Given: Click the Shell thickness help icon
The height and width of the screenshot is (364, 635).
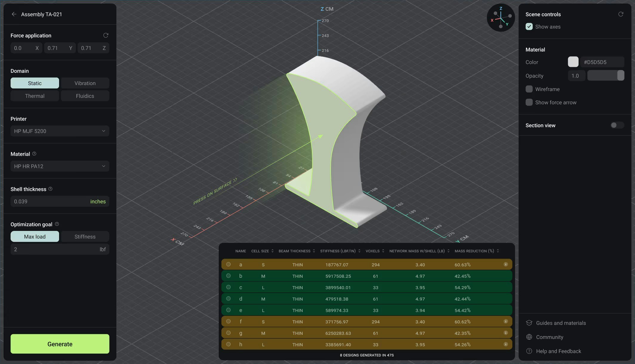Looking at the screenshot, I should point(50,189).
